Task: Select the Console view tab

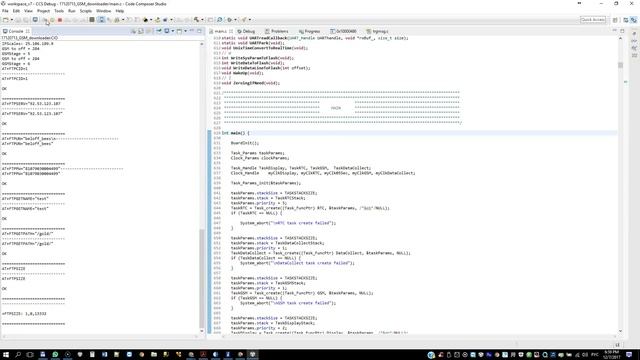Action: (x=16, y=31)
